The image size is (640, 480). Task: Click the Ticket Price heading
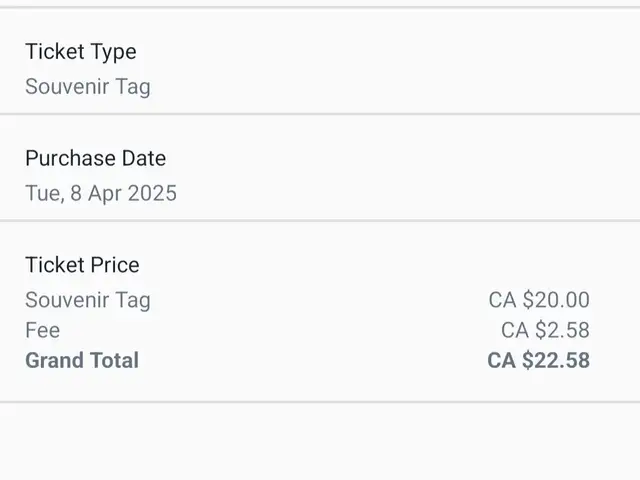click(82, 265)
